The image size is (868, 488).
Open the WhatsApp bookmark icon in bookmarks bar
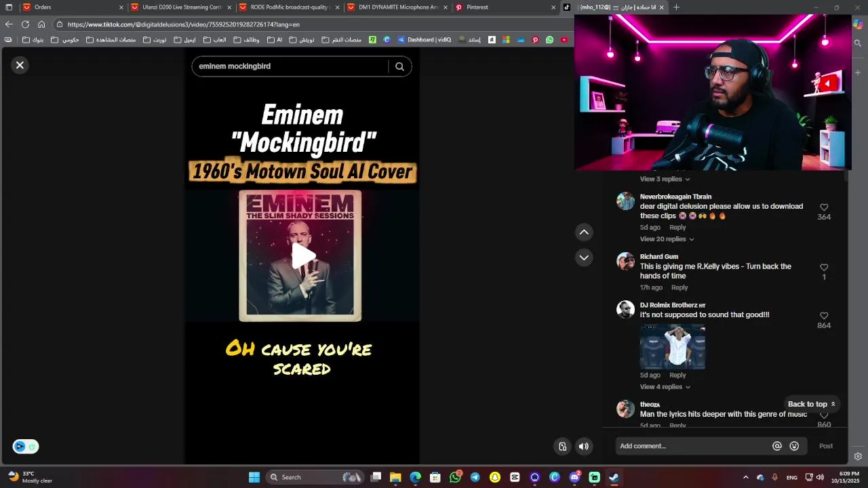[549, 40]
